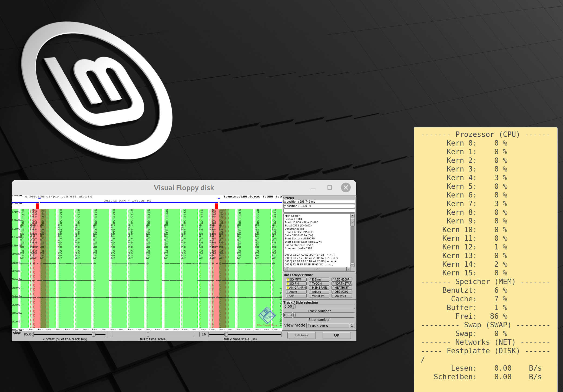Click the Visual Floppy disk title bar

coord(184,188)
